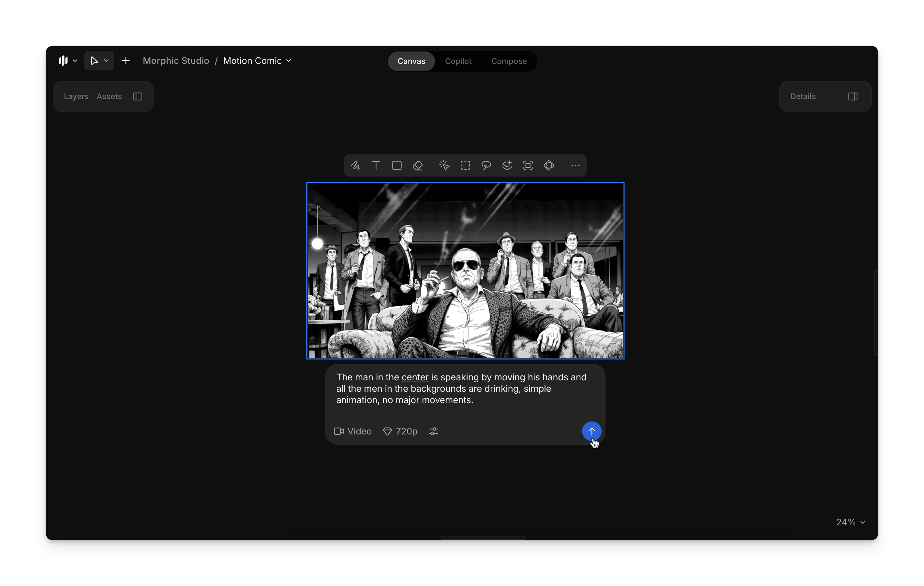Screen dimensions: 924x586
Task: Toggle the right Details panel icon
Action: pyautogui.click(x=852, y=97)
